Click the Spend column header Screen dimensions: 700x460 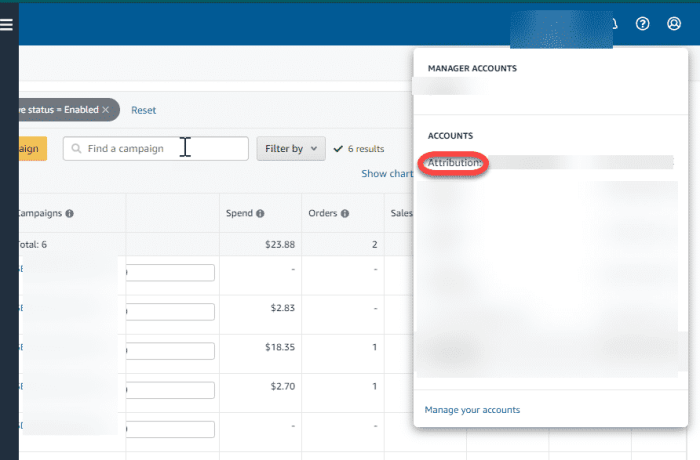[239, 213]
